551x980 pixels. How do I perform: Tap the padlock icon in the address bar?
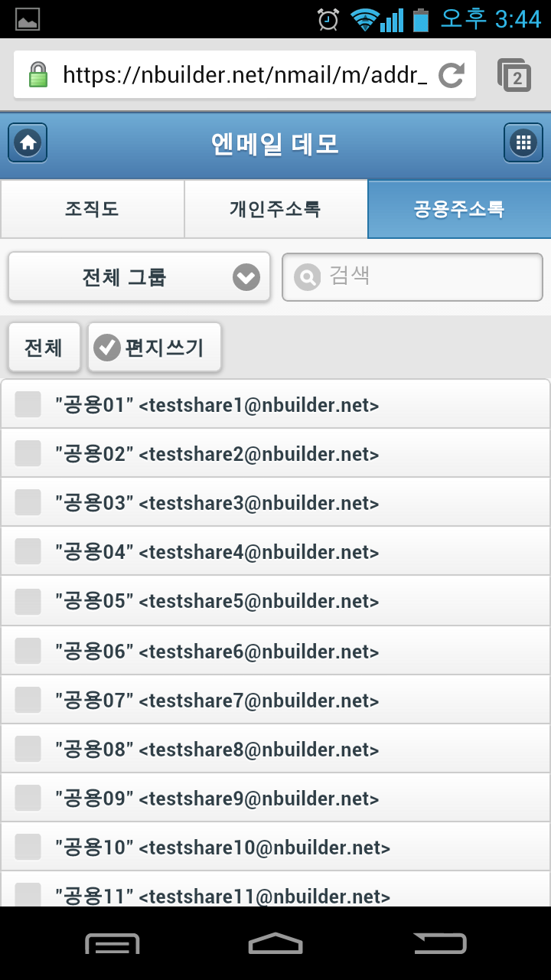[x=37, y=75]
